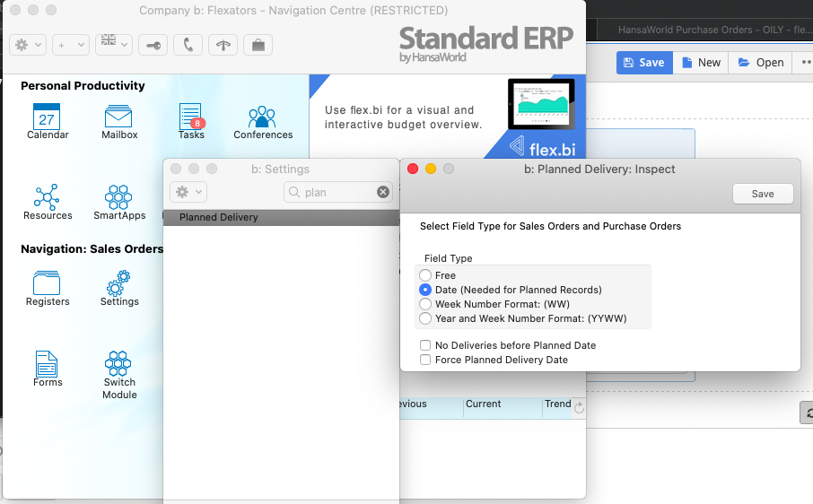
Task: Click Save in Planned Delivery window
Action: 763,194
